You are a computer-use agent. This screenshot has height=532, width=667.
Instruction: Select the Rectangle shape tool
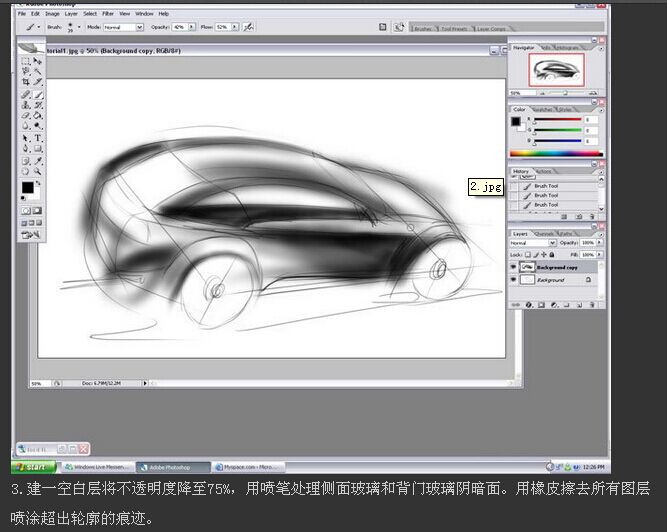38,148
